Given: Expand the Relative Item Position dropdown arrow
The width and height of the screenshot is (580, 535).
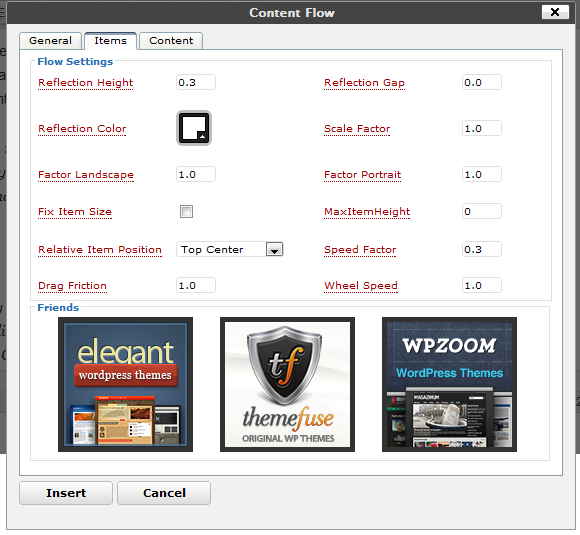Looking at the screenshot, I should (274, 249).
